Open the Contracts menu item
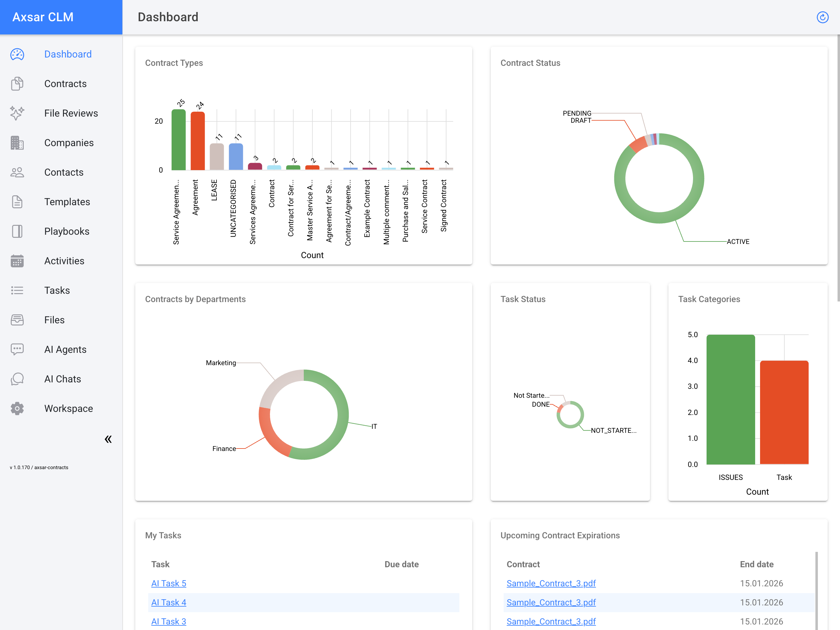Image resolution: width=840 pixels, height=630 pixels. (x=65, y=84)
